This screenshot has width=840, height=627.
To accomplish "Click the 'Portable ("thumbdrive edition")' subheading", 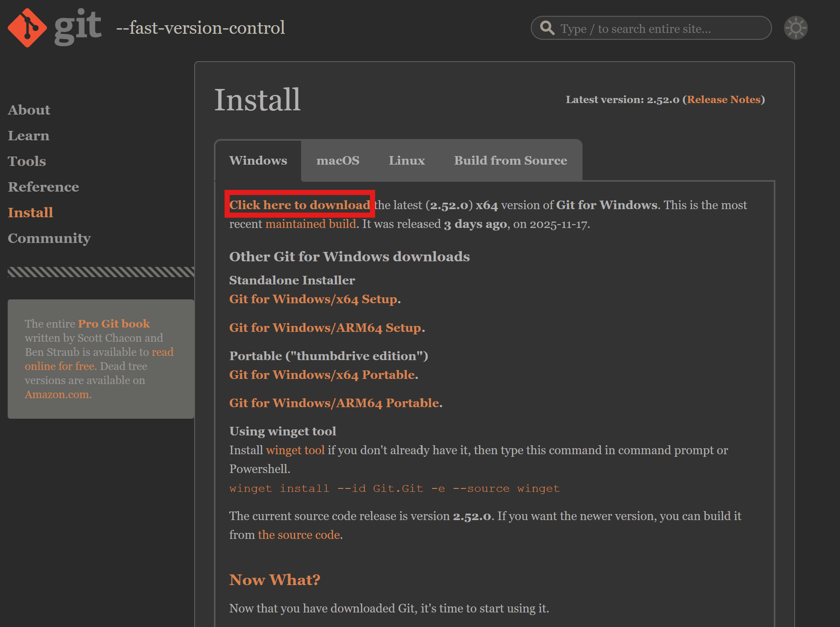I will tap(329, 356).
